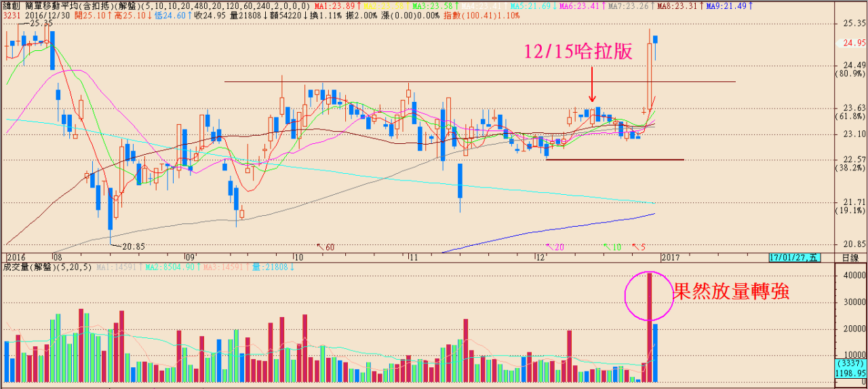Select the 12/15哈拉版 text annotation
The height and width of the screenshot is (389, 868).
tap(578, 52)
